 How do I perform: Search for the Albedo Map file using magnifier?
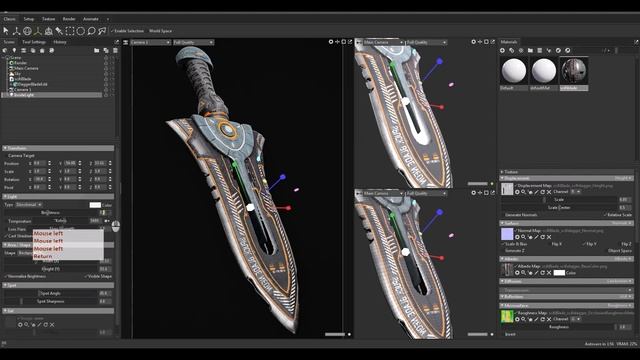coord(524,273)
